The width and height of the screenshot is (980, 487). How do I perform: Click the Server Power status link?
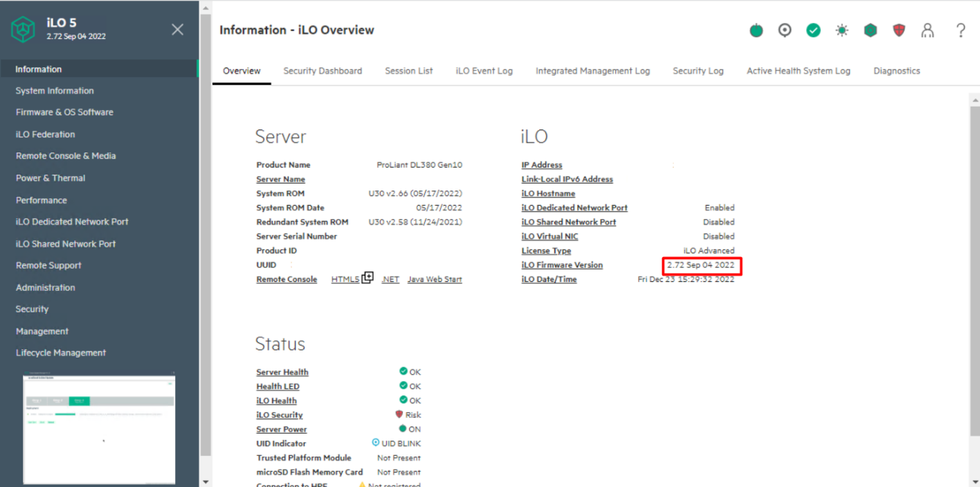coord(282,430)
